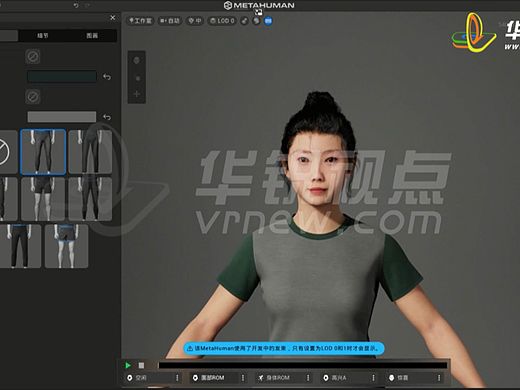Screen dimensions: 520x390
Task: Open the 身体ROM clip options menu
Action: click(308, 378)
